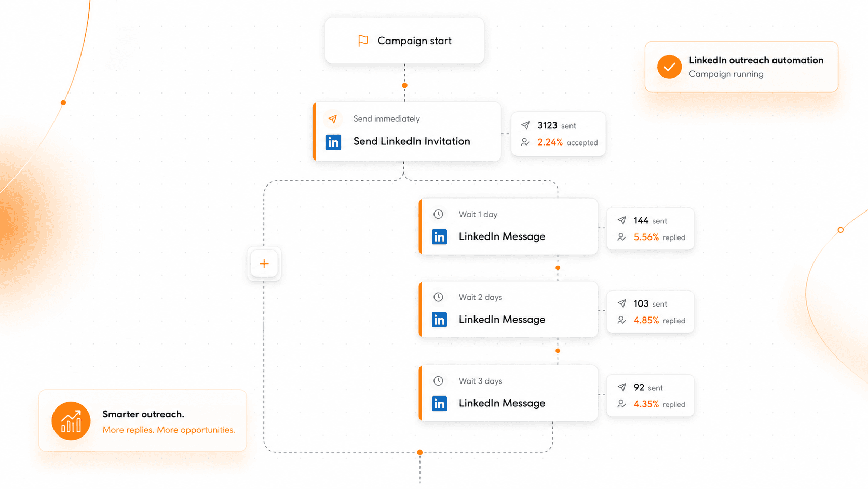The image size is (868, 489).
Task: Click the Send immediately label
Action: point(386,118)
